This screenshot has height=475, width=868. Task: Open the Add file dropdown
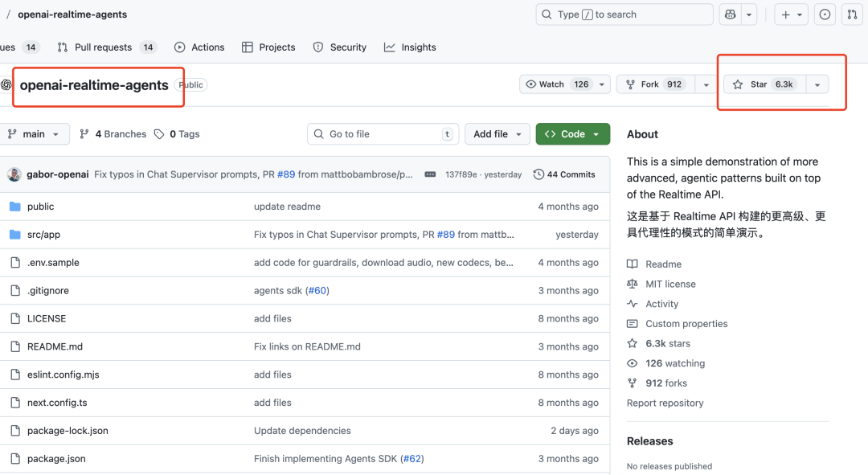497,134
